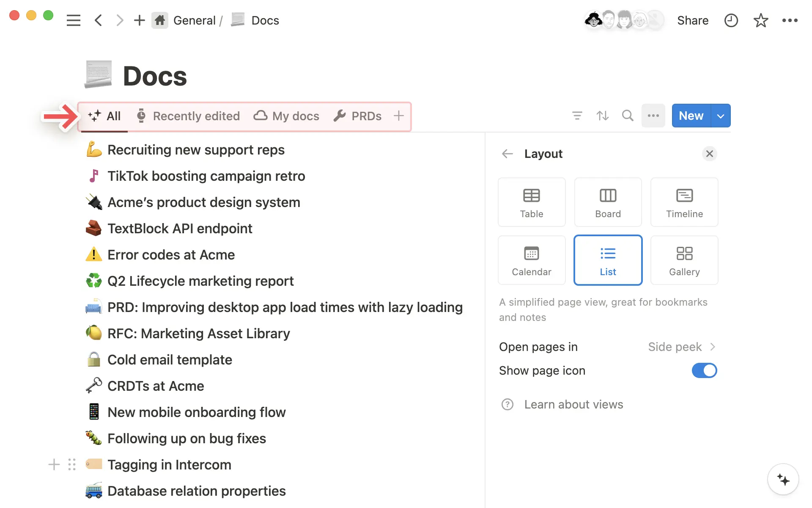
Task: Favorite this page with star icon
Action: (x=760, y=20)
